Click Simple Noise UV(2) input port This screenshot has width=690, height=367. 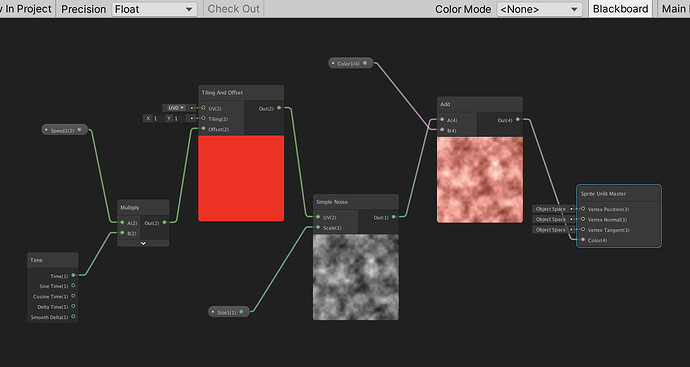tap(318, 217)
